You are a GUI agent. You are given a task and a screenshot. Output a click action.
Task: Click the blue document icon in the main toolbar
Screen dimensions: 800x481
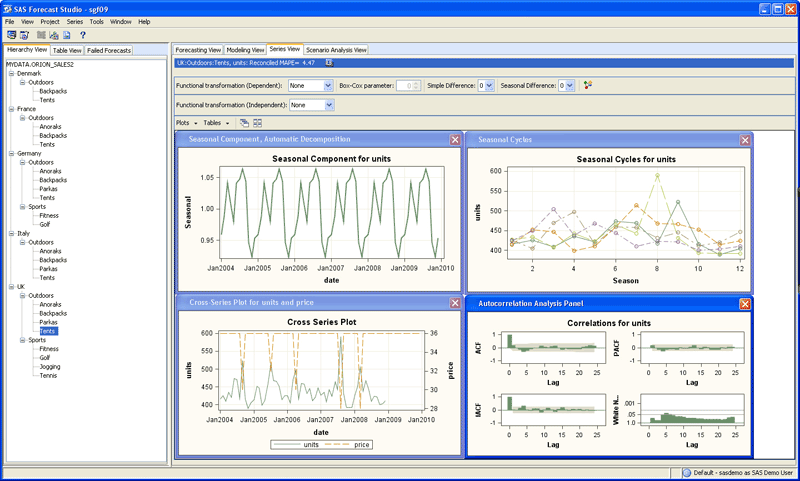pyautogui.click(x=66, y=35)
